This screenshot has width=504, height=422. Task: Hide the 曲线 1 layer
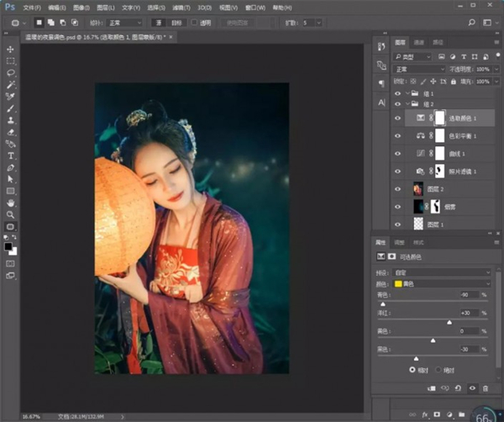click(398, 154)
